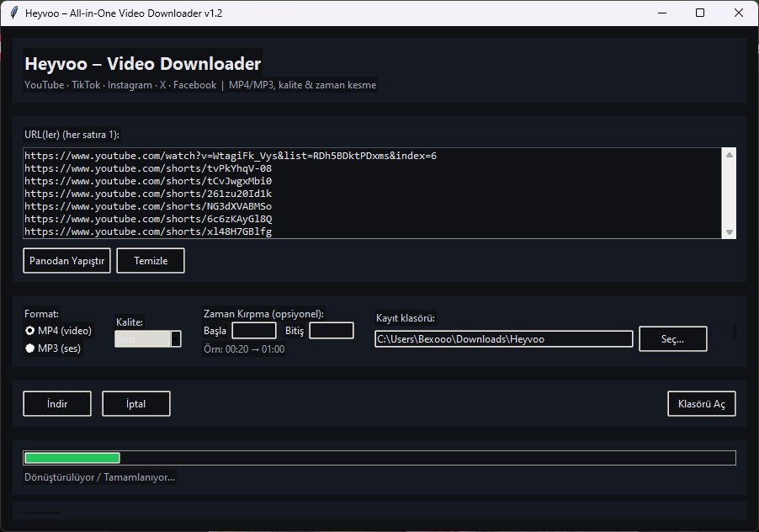The width and height of the screenshot is (759, 532).
Task: Click the Heyvoo – Video Downloader heading
Action: click(x=143, y=64)
